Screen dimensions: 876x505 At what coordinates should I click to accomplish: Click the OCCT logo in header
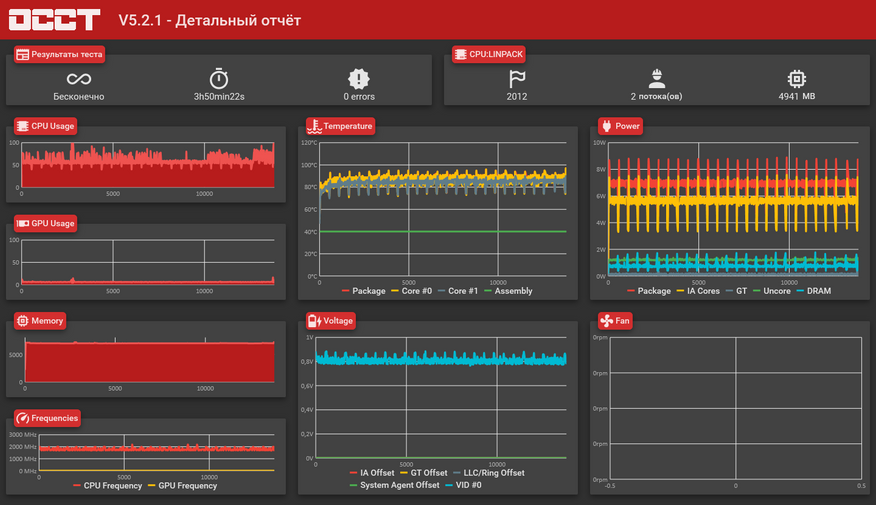(x=55, y=20)
